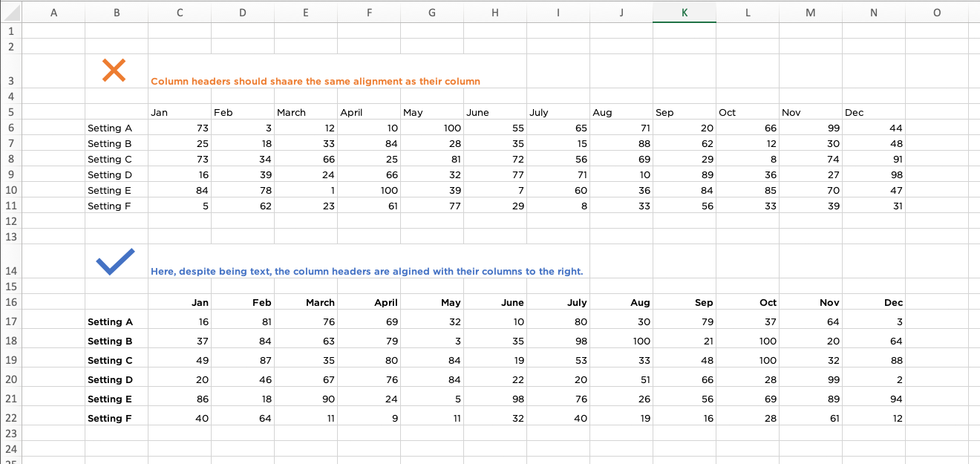Click value 88 under Aug in row 7

pos(644,144)
